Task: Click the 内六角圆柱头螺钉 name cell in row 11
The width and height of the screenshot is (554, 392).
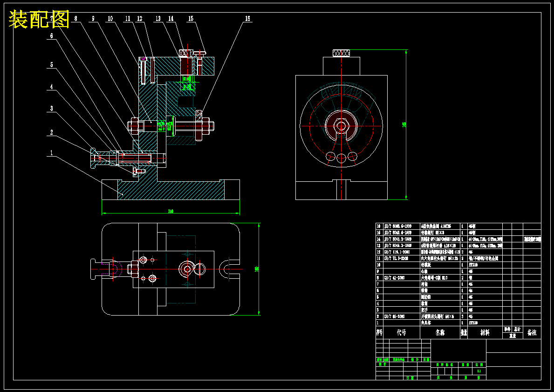Action: [440, 258]
